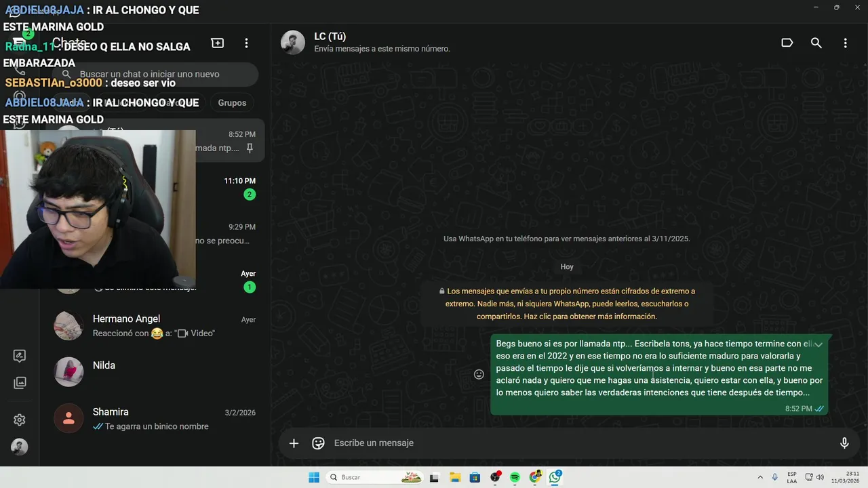Open contact info via 'LC (Tú)' title
Image resolution: width=868 pixels, height=488 pixels.
(x=330, y=37)
